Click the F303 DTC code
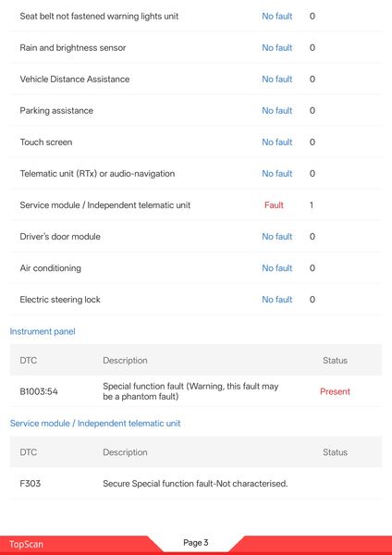This screenshot has height=555, width=392. coord(31,484)
